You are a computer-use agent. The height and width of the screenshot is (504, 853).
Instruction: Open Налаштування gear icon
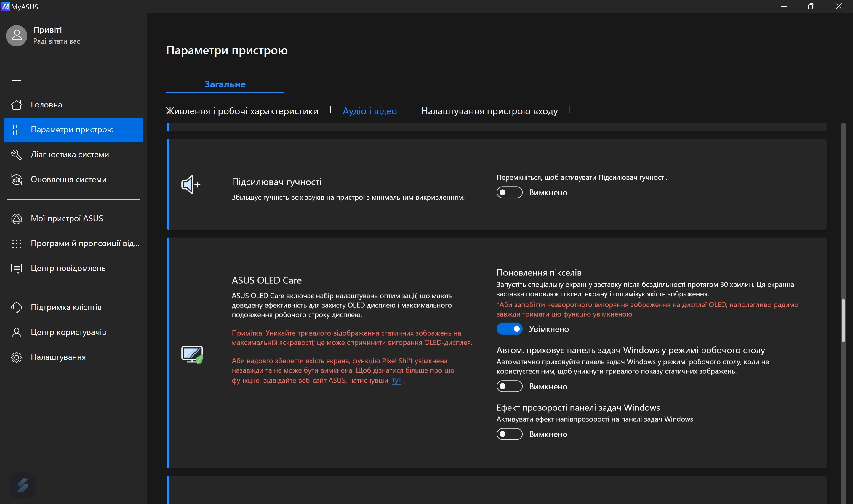pos(16,357)
